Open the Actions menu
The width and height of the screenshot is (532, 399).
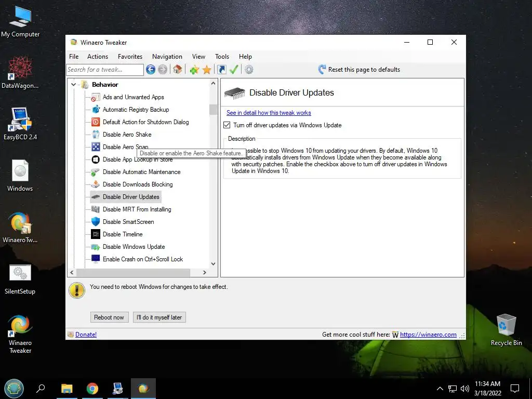pos(98,57)
